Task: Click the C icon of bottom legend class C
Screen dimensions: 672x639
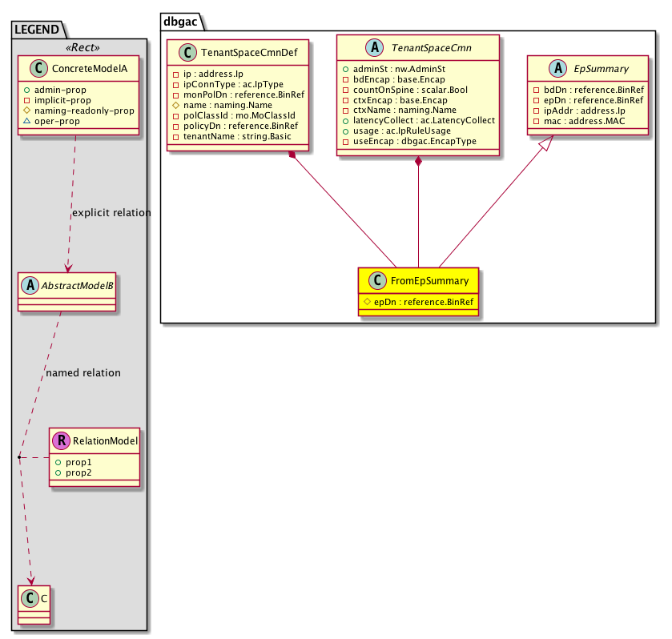Action: tap(30, 597)
